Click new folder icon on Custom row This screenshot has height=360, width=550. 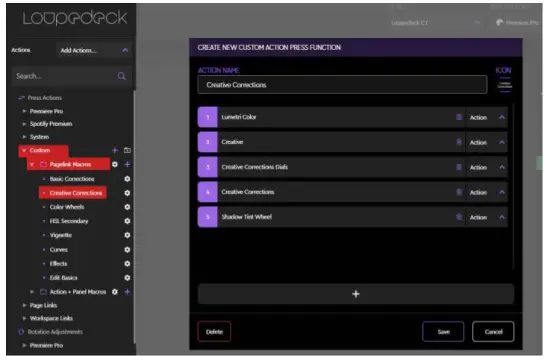click(x=127, y=151)
